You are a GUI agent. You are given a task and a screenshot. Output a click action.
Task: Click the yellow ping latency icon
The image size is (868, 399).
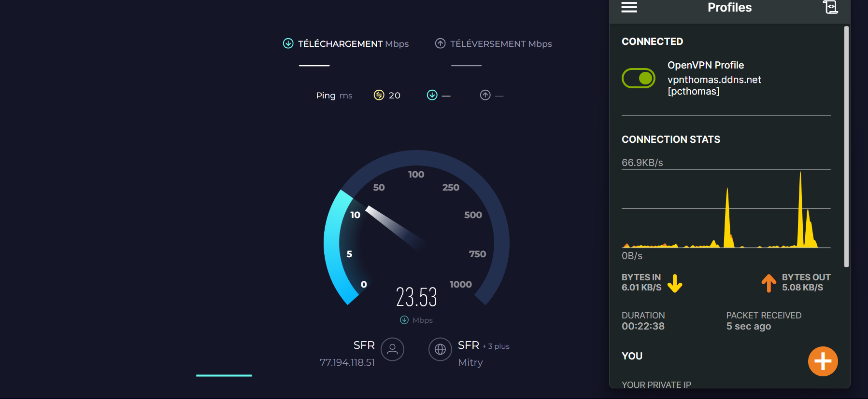tap(379, 95)
